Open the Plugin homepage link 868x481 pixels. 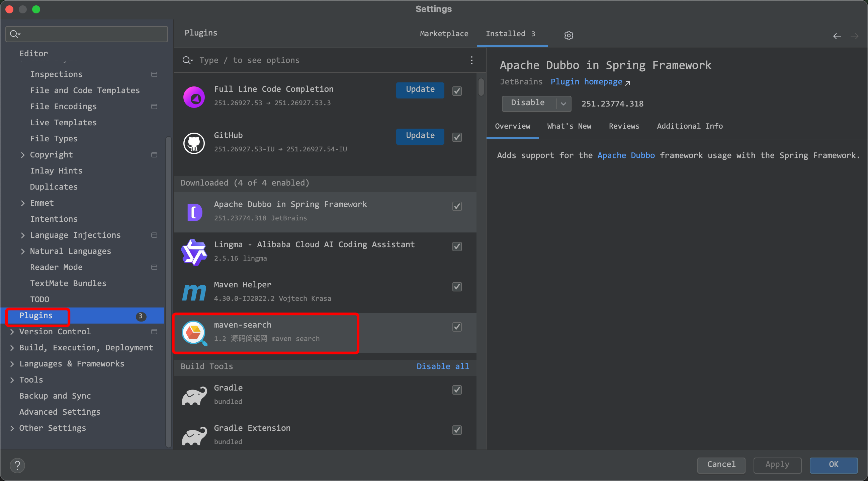click(586, 82)
